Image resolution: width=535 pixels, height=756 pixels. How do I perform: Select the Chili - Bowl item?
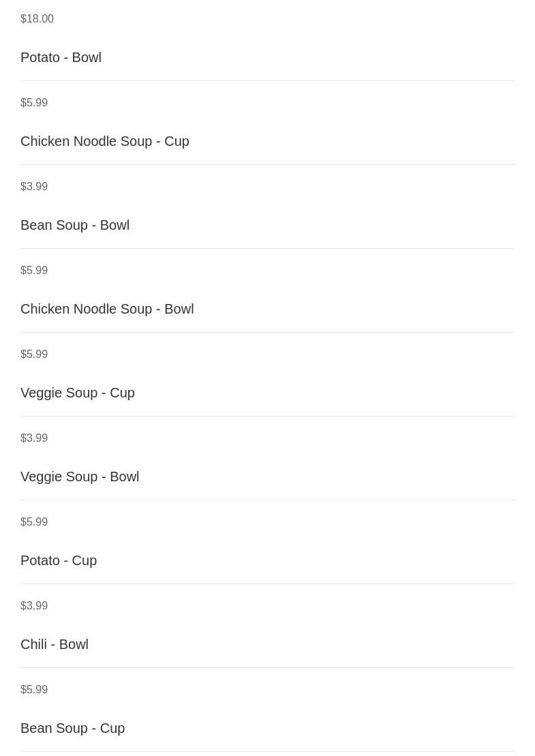pos(55,645)
